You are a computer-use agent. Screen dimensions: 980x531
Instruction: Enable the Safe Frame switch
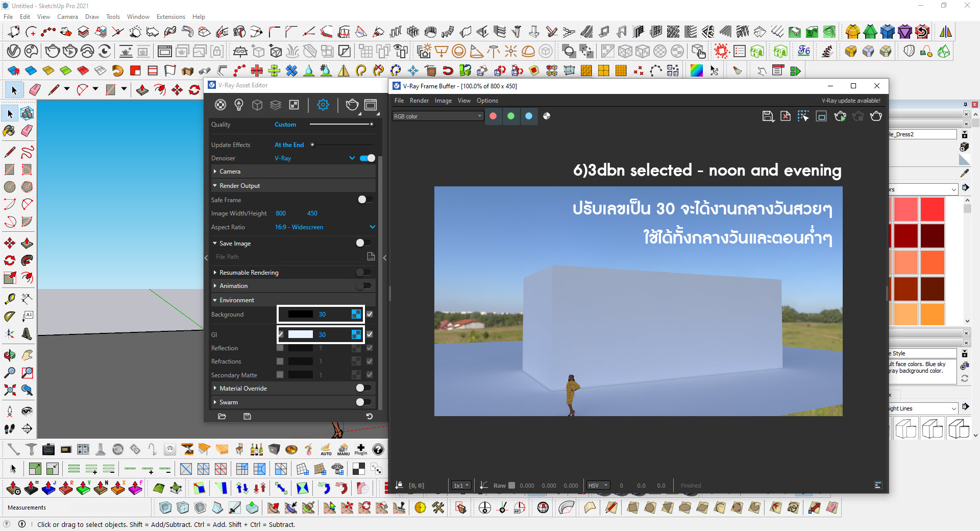(x=365, y=200)
